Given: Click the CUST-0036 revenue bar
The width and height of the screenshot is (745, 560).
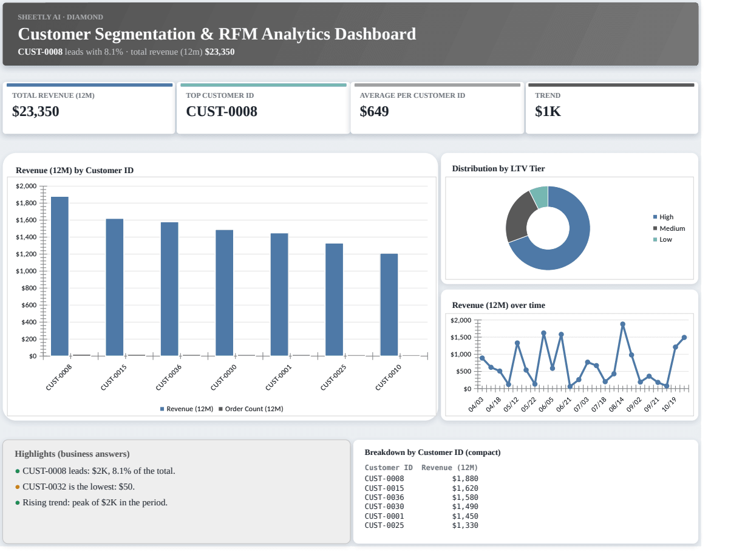Looking at the screenshot, I should [169, 289].
